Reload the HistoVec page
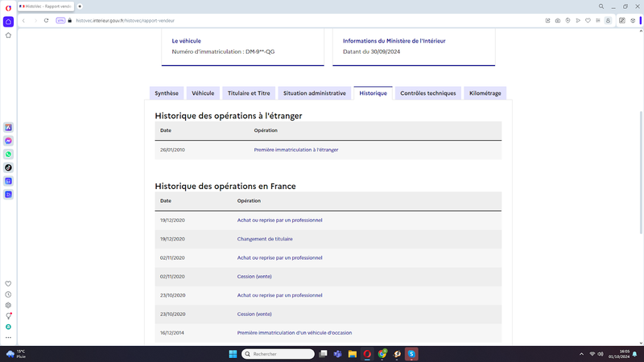This screenshot has width=644, height=362. (x=47, y=21)
